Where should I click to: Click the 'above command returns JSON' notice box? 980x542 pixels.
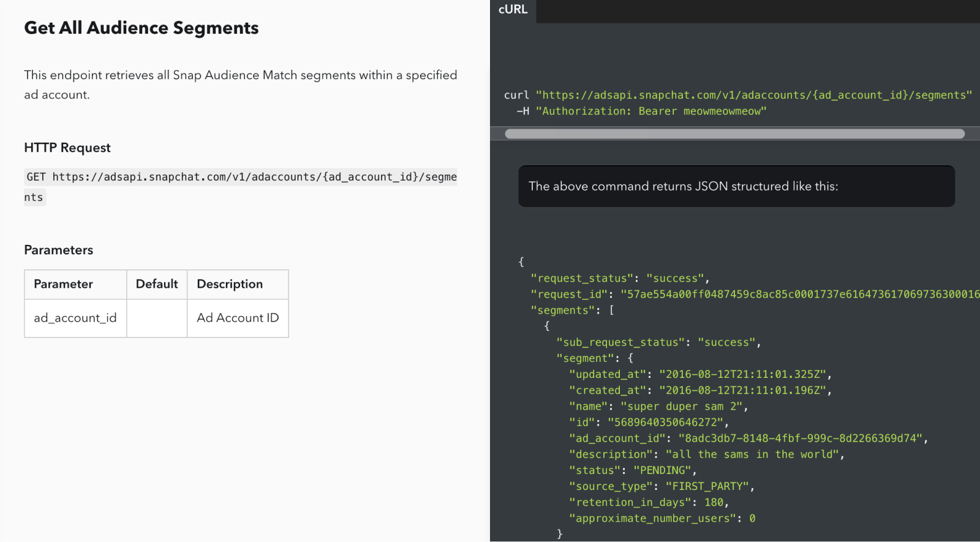coord(736,186)
